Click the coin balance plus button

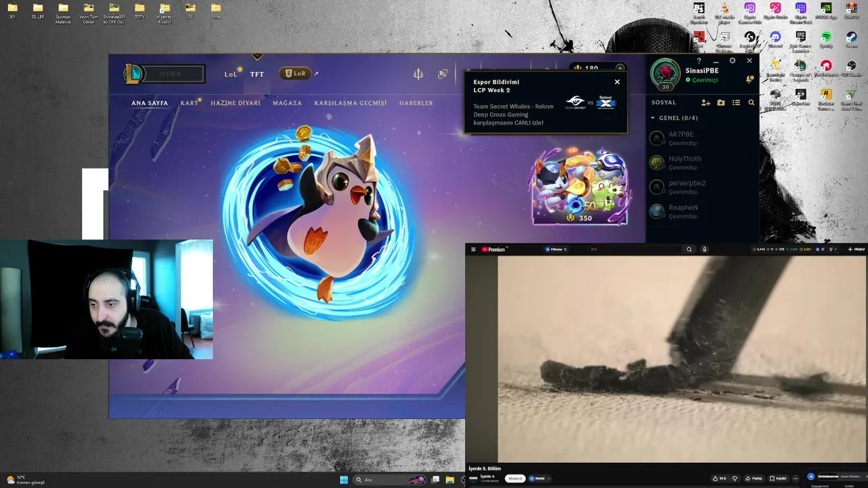619,68
